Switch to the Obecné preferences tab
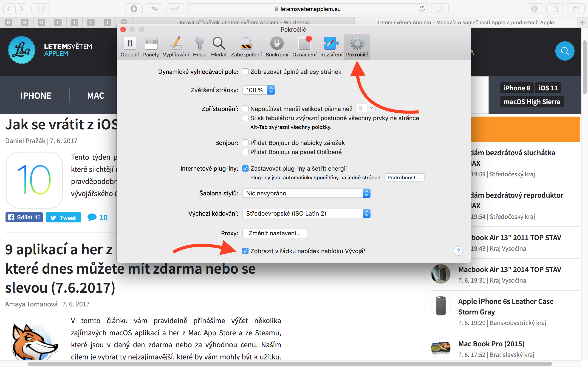The height and width of the screenshot is (367, 588). click(x=130, y=47)
